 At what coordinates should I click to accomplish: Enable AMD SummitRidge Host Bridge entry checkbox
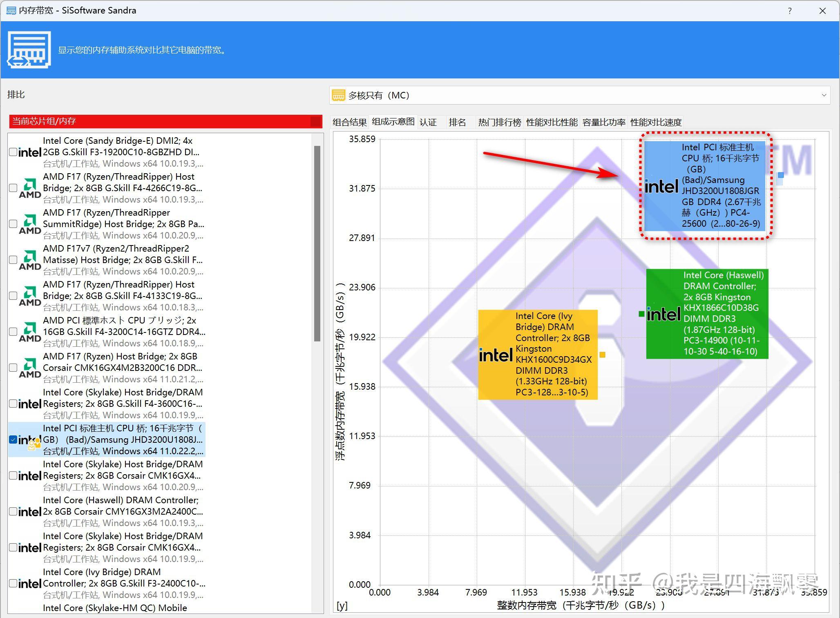[x=13, y=224]
